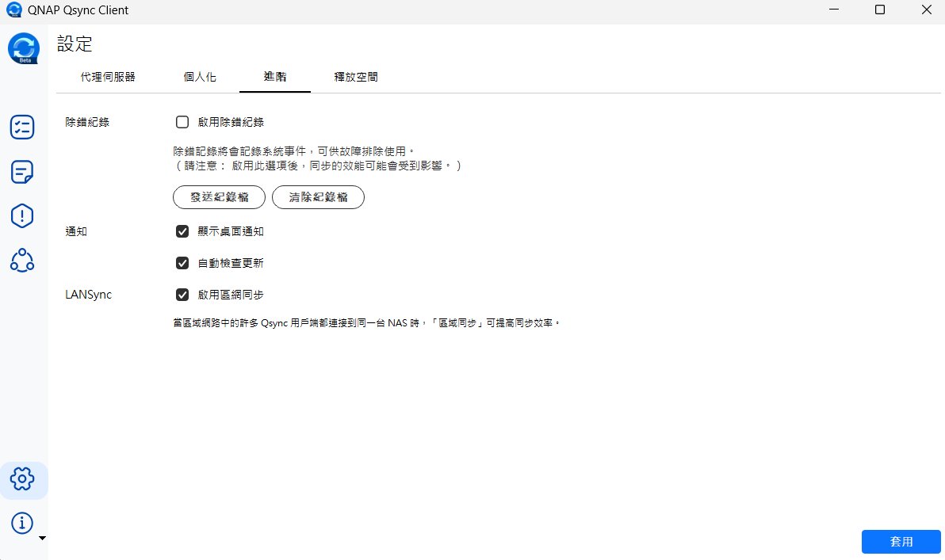This screenshot has width=945, height=560.
Task: Click the 清除紀錄檔 button
Action: pyautogui.click(x=318, y=198)
